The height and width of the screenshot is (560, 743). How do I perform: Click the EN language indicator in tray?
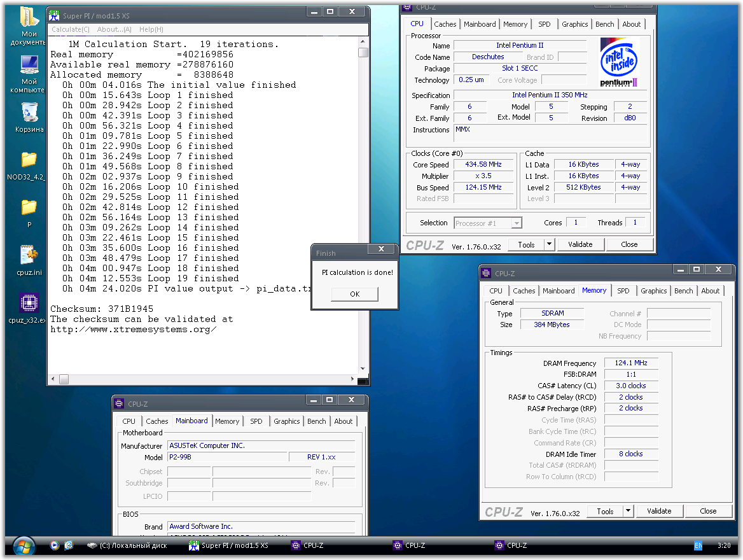click(698, 545)
